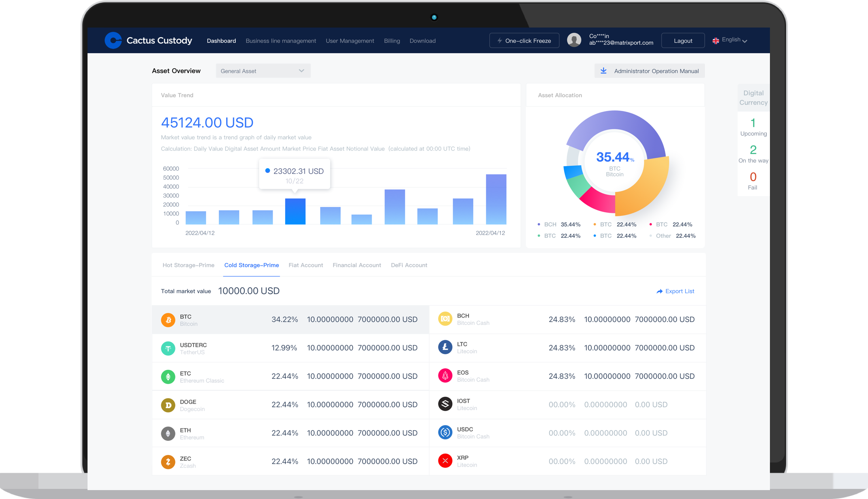This screenshot has width=868, height=499.
Task: Click the red XRP coin icon
Action: pyautogui.click(x=445, y=461)
